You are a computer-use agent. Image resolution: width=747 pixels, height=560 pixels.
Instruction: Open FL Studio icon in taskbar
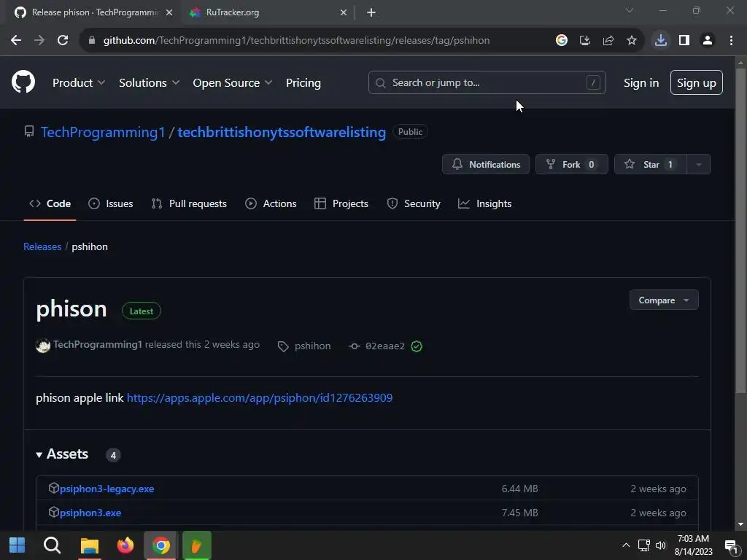coord(197,545)
